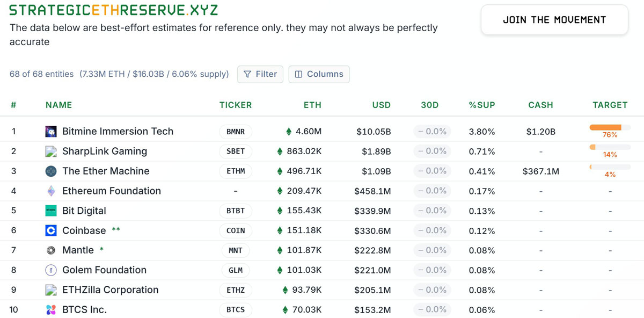Click the Bitmine Immersion Tech logo icon
This screenshot has height=318, width=644.
[x=51, y=132]
